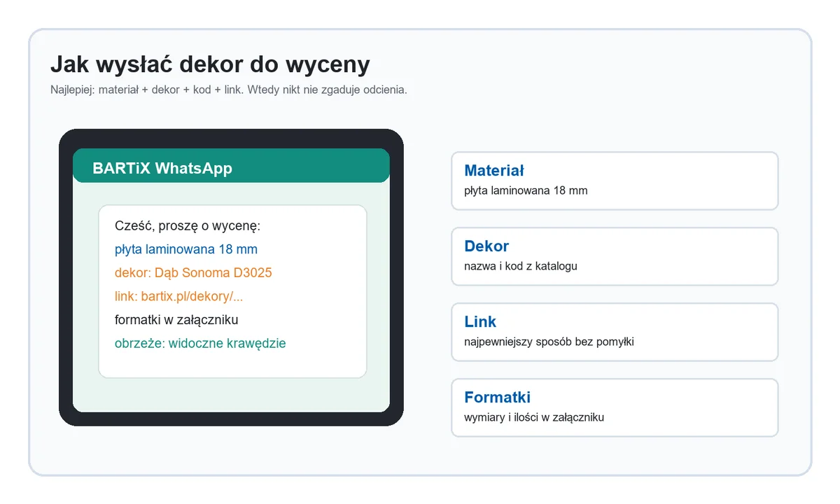The height and width of the screenshot is (504, 840).
Task: Click the title 'Jak wysłać dekor do wyceny'
Action: [210, 64]
